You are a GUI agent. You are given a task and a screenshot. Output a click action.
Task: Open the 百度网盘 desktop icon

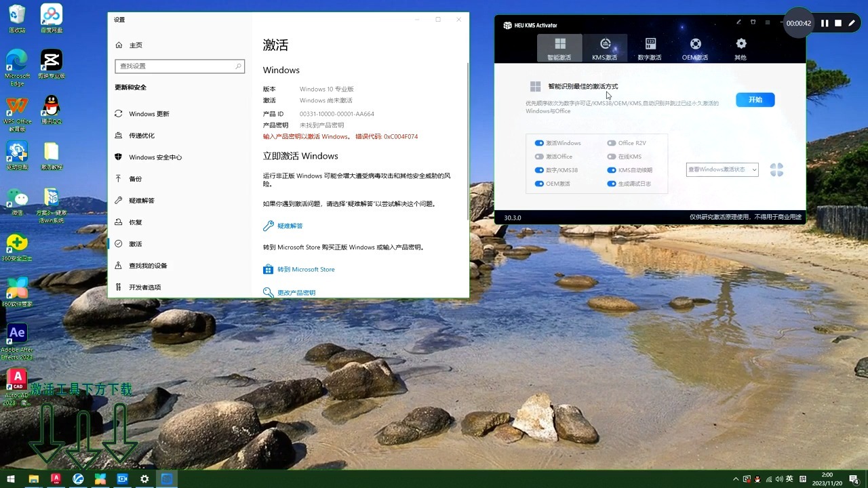pyautogui.click(x=52, y=19)
